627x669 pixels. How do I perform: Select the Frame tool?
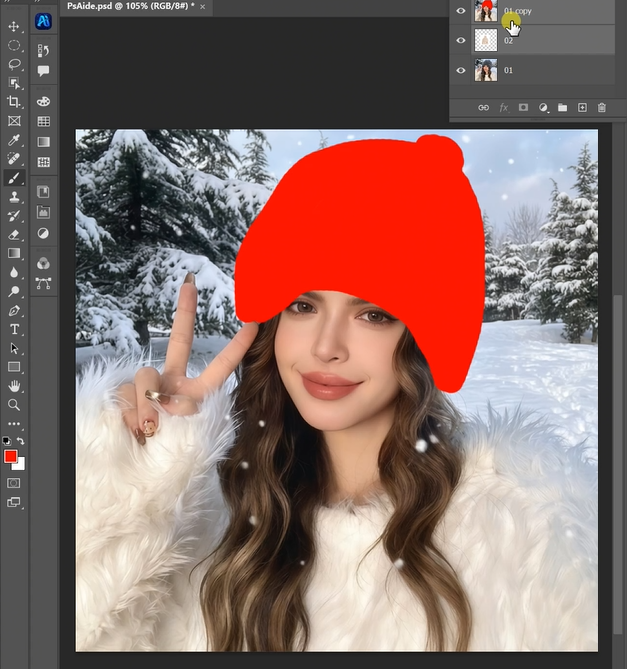14,121
